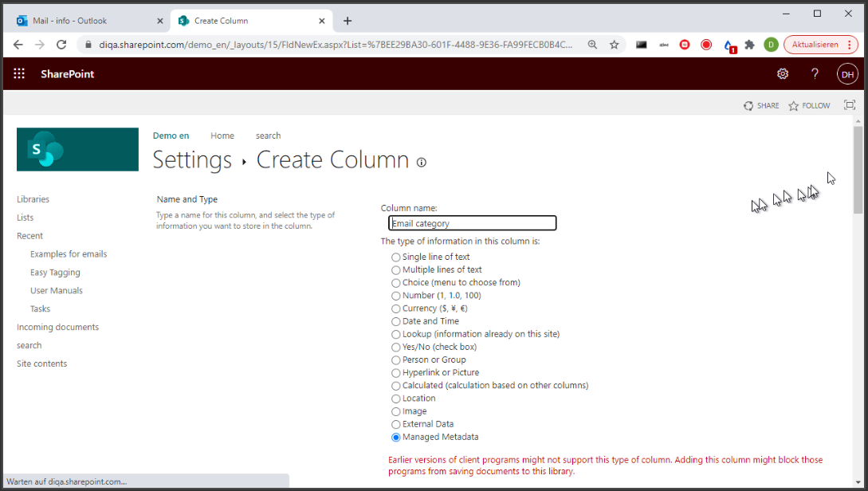
Task: Reload the page in the browser
Action: (x=61, y=45)
